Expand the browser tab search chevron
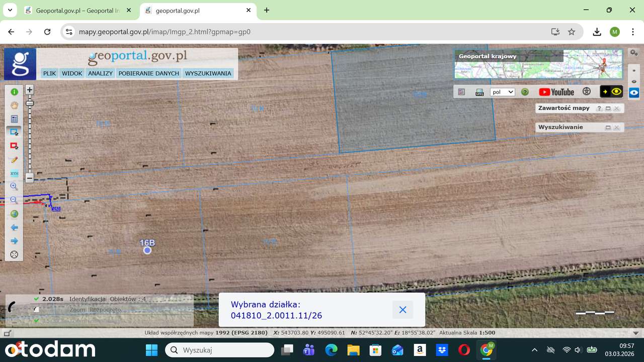Screen dimensions: 644x362 10,10
